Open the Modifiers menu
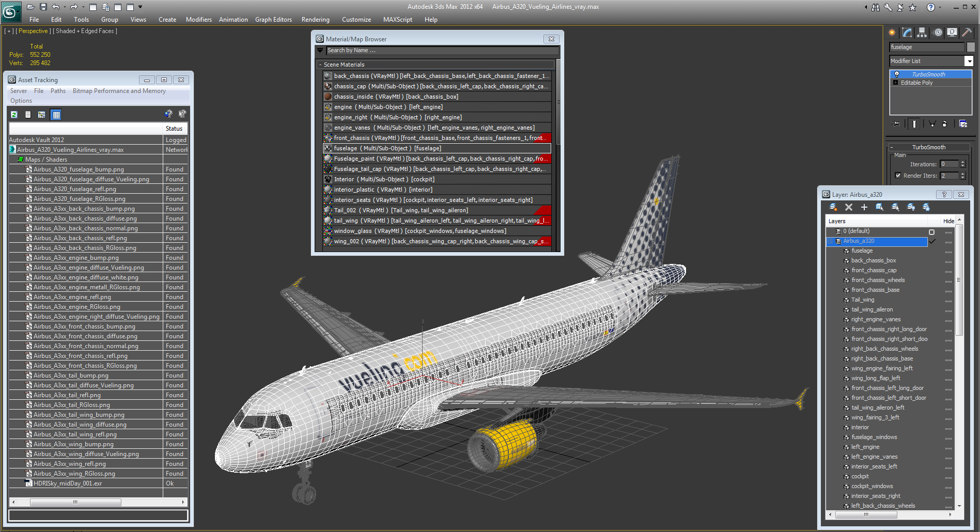This screenshot has width=980, height=532. (199, 20)
